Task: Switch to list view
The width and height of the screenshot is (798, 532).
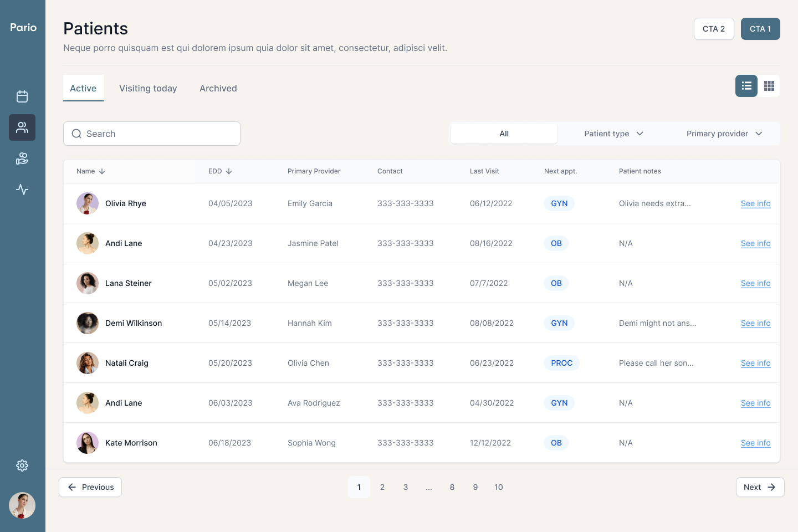Action: point(746,86)
